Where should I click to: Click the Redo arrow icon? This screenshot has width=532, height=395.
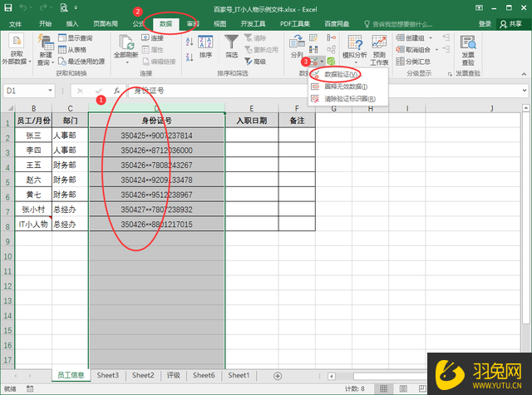tap(43, 7)
